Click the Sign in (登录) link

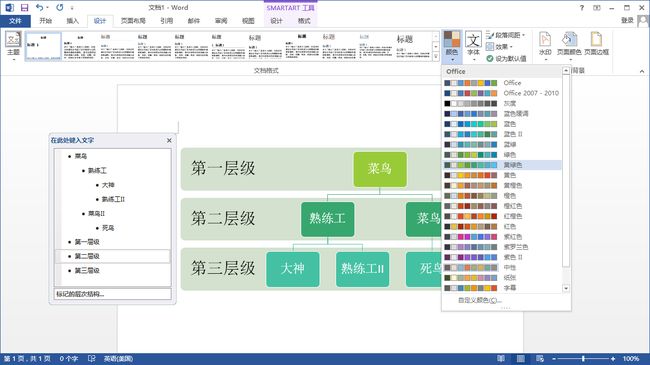point(627,20)
